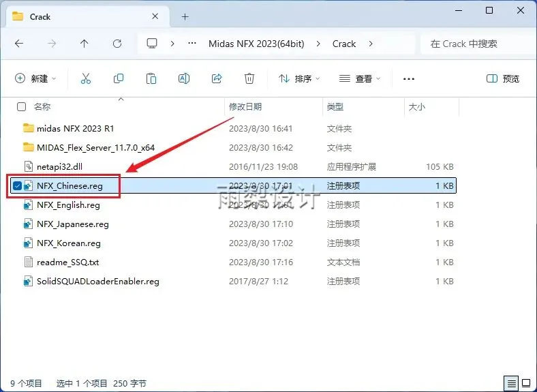The height and width of the screenshot is (392, 537).
Task: Select the folder name midas NFX 2023 R1
Action: click(x=76, y=128)
